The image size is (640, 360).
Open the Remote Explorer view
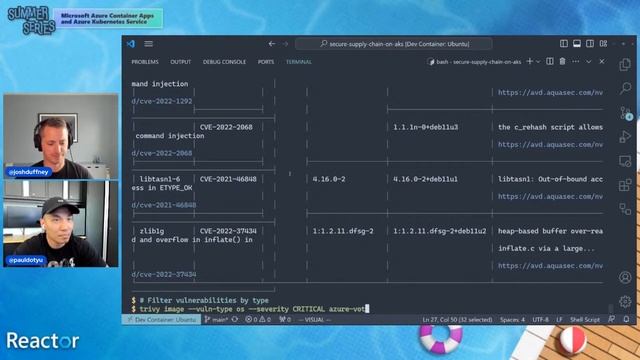coord(625,161)
